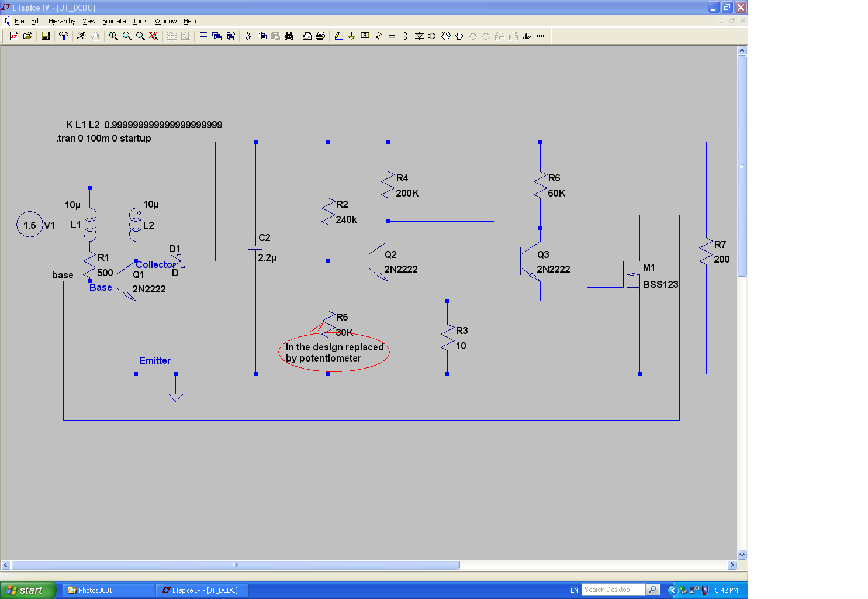Select the draw Wire pencil tool
This screenshot has width=868, height=599.
(338, 36)
